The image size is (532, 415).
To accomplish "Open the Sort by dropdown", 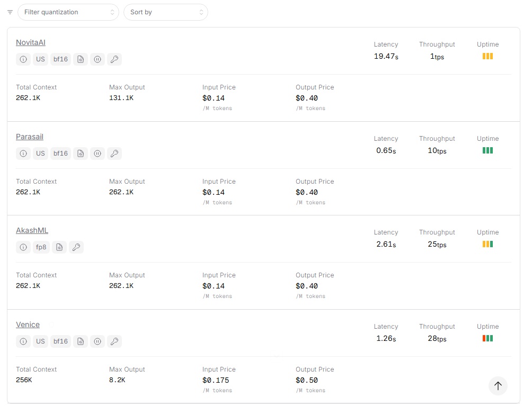I will click(166, 12).
